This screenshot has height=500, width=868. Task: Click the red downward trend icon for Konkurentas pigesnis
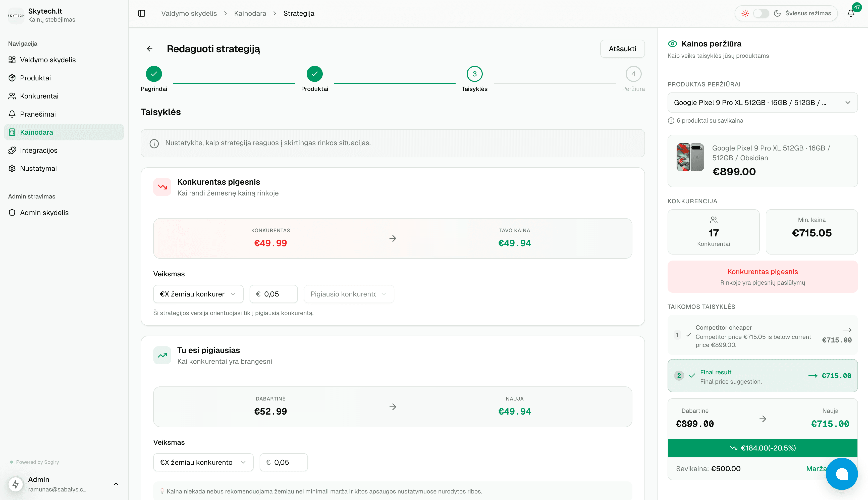tap(162, 187)
